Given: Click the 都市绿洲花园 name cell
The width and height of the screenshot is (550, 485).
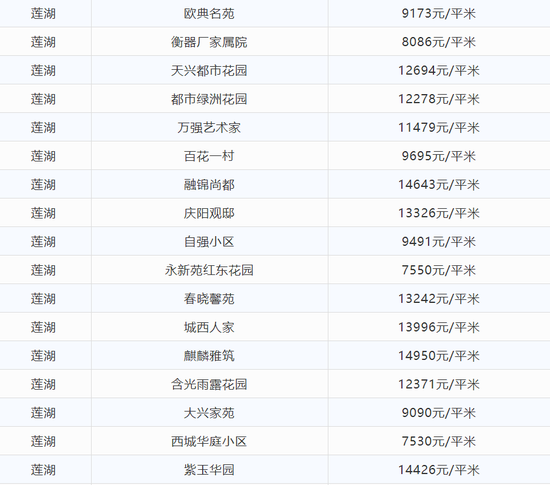Looking at the screenshot, I should coord(209,99).
